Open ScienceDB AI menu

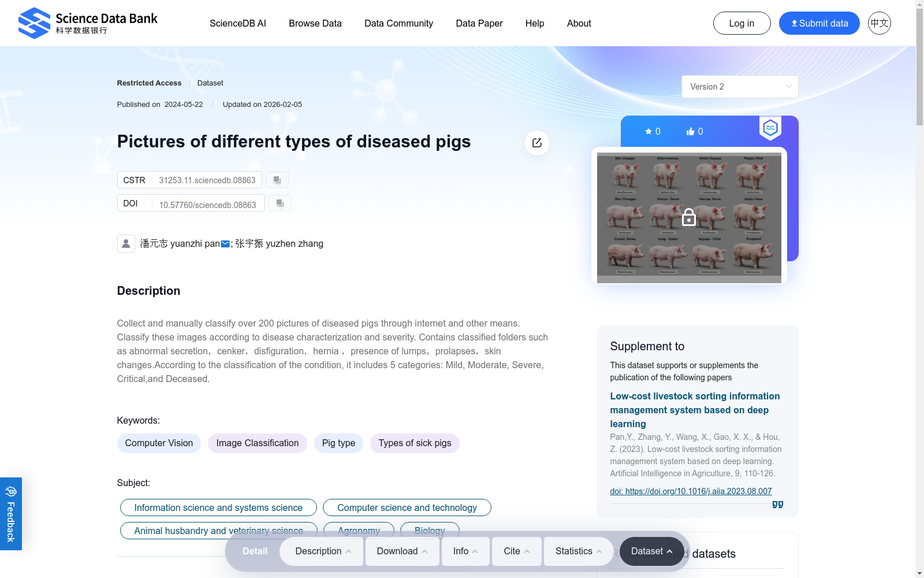238,23
